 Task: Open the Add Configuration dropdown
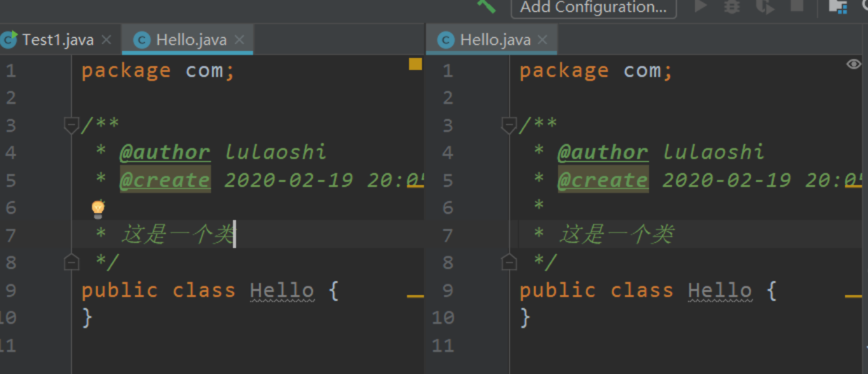pos(594,7)
